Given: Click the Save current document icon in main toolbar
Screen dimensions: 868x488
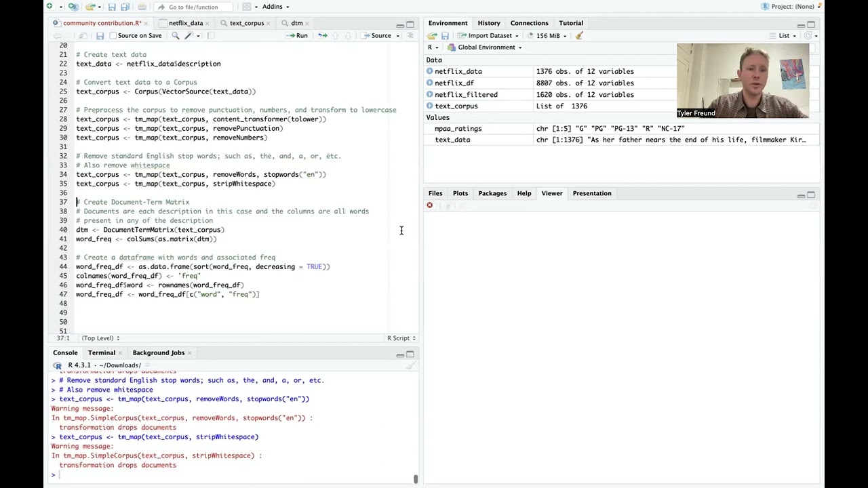Looking at the screenshot, I should (112, 7).
